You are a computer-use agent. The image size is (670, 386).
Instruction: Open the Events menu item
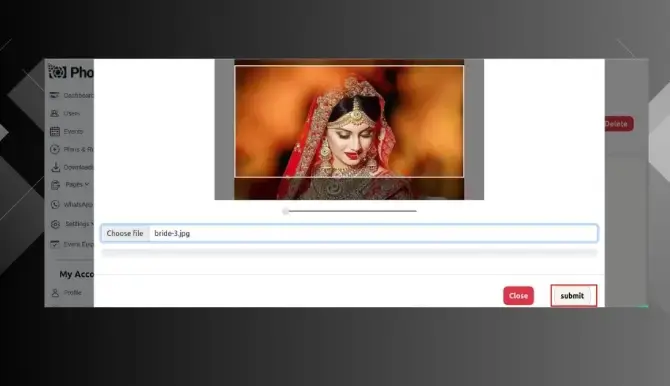pos(73,131)
